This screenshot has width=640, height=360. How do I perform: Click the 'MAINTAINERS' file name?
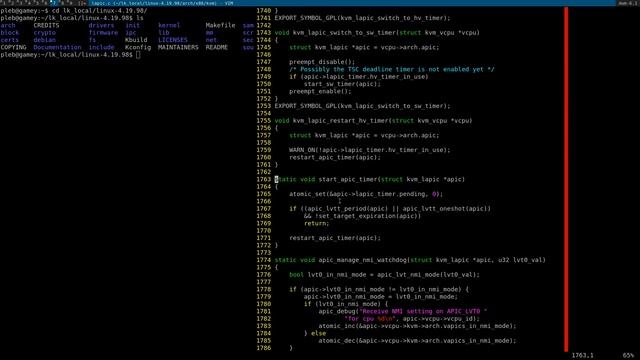tap(178, 47)
